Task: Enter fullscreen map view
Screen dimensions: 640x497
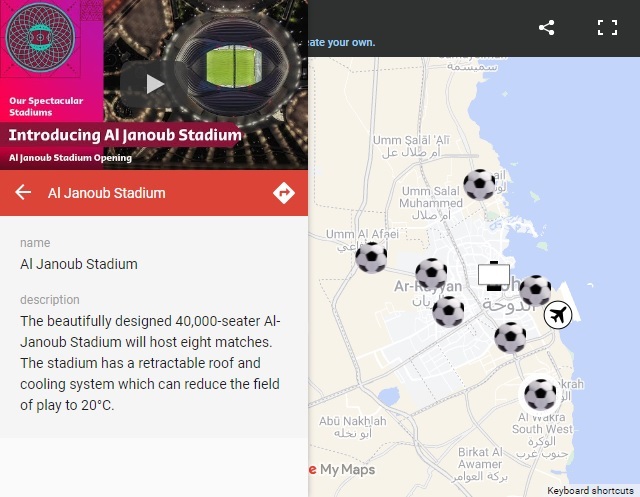Action: click(607, 27)
